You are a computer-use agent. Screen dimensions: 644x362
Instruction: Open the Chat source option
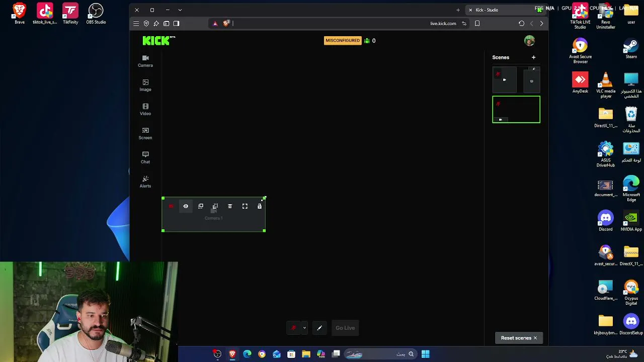(x=145, y=157)
